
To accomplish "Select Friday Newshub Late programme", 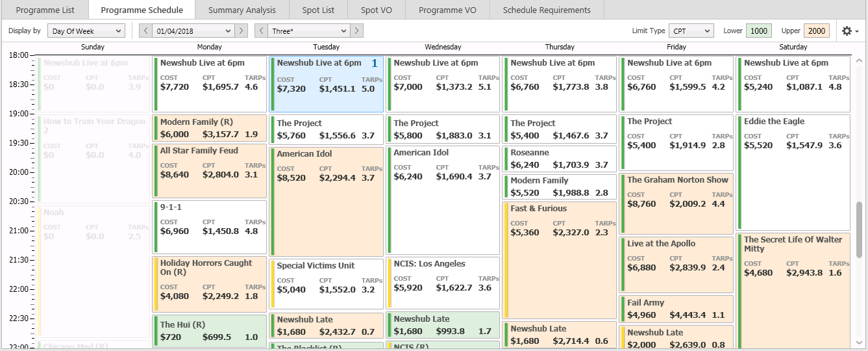I will pyautogui.click(x=676, y=337).
